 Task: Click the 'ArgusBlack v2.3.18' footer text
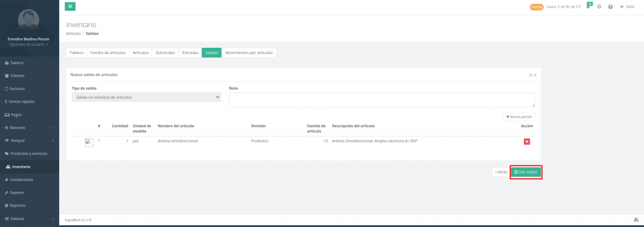pos(78,220)
